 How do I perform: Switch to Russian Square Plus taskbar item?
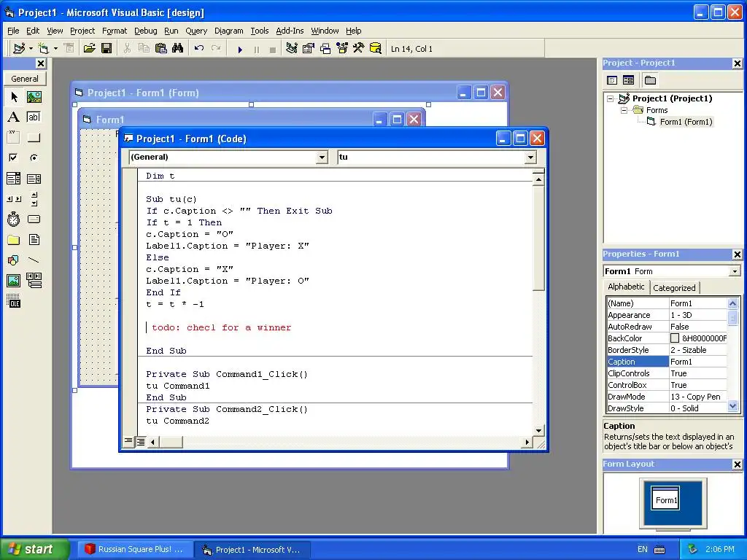coord(135,549)
